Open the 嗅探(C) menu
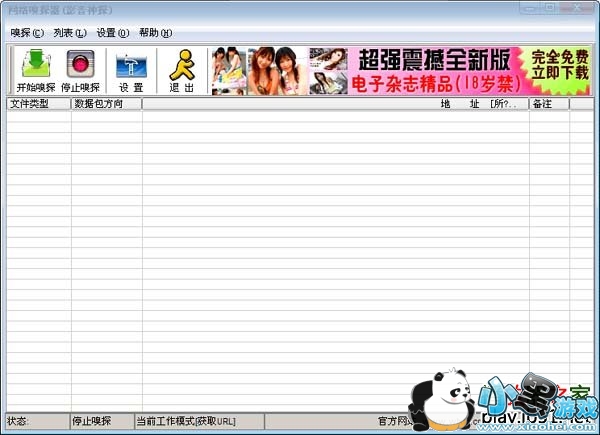 (x=27, y=33)
